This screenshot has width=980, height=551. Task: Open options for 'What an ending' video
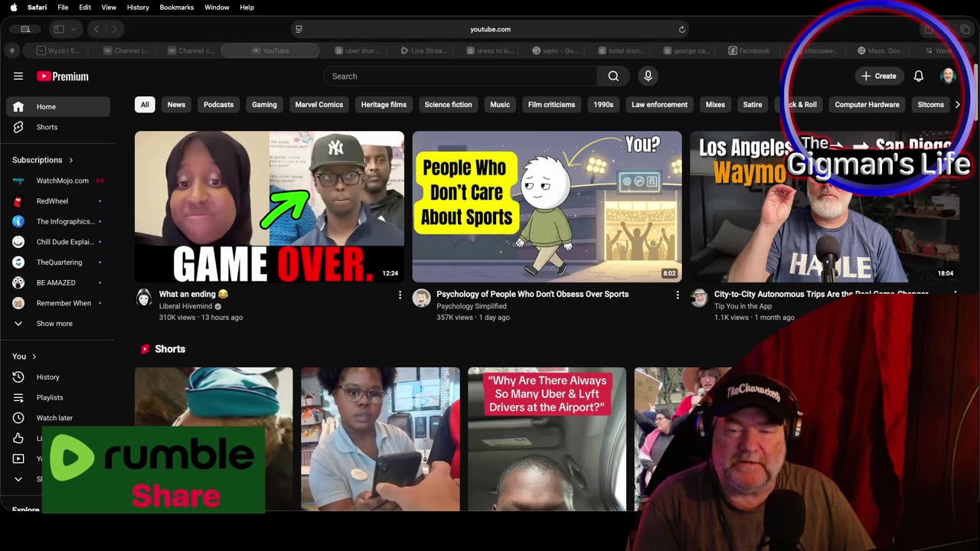click(400, 295)
